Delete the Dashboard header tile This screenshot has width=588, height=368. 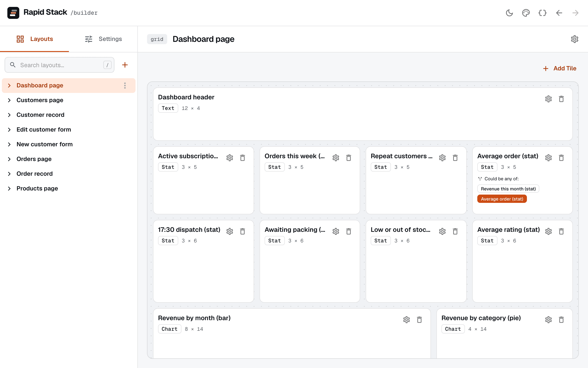[x=561, y=99]
